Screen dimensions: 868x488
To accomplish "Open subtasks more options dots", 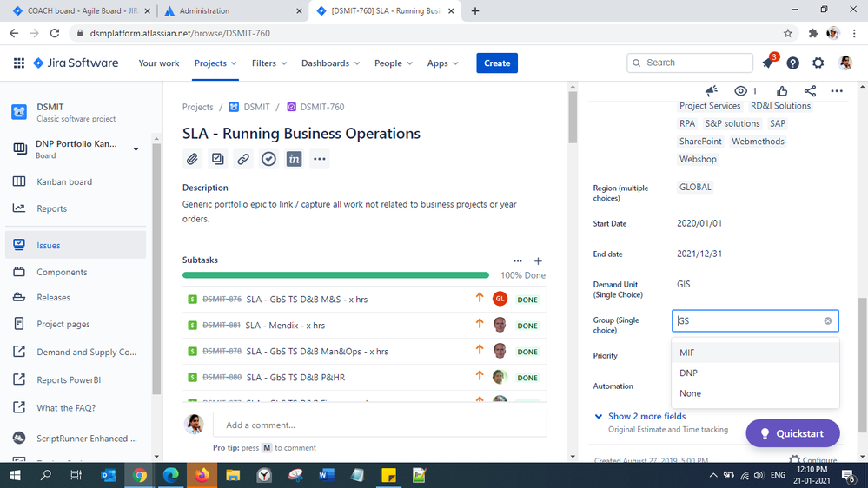I will pyautogui.click(x=518, y=260).
